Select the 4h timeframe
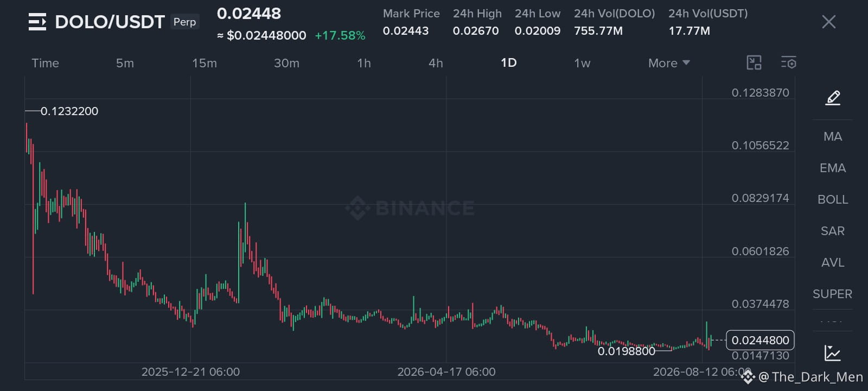Viewport: 868px width, 391px height. coord(436,63)
